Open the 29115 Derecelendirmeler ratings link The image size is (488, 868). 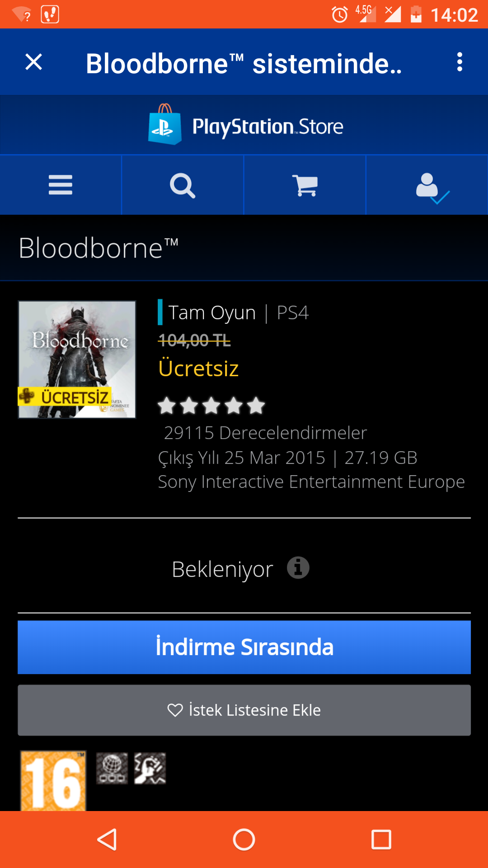[x=265, y=433]
